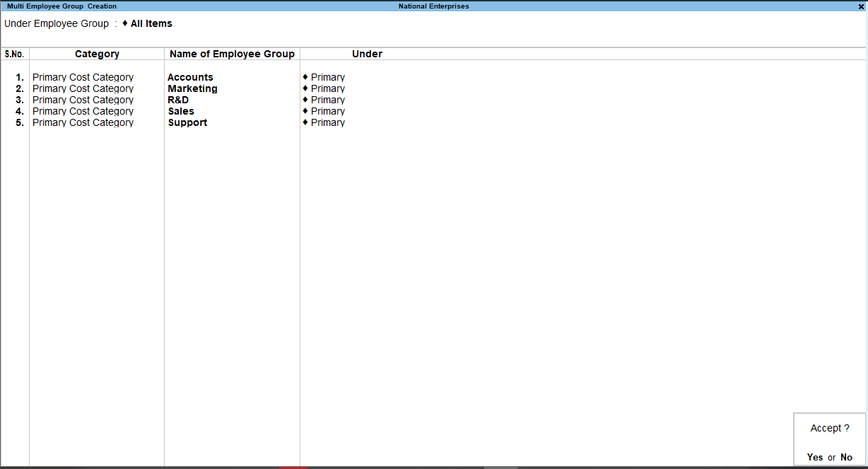
Task: Click the National Enterprises title bar
Action: pos(434,6)
